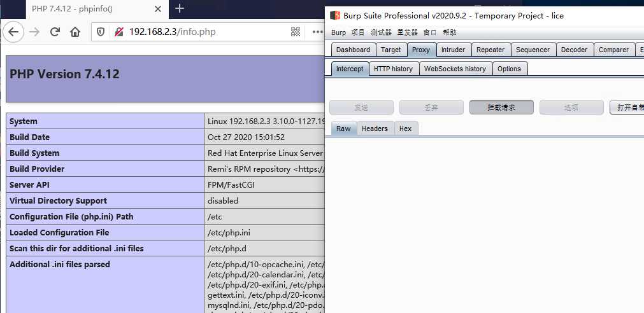This screenshot has width=644, height=313.
Task: Click the /etc/php.ini value
Action: click(229, 233)
